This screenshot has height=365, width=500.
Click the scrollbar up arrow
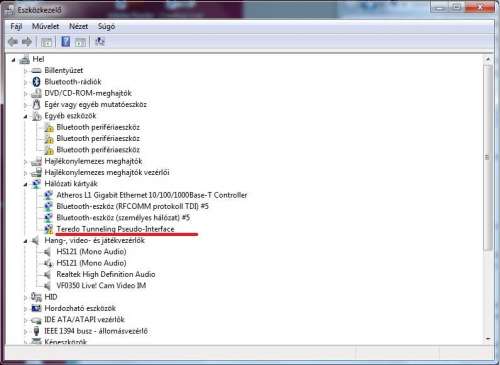488,59
